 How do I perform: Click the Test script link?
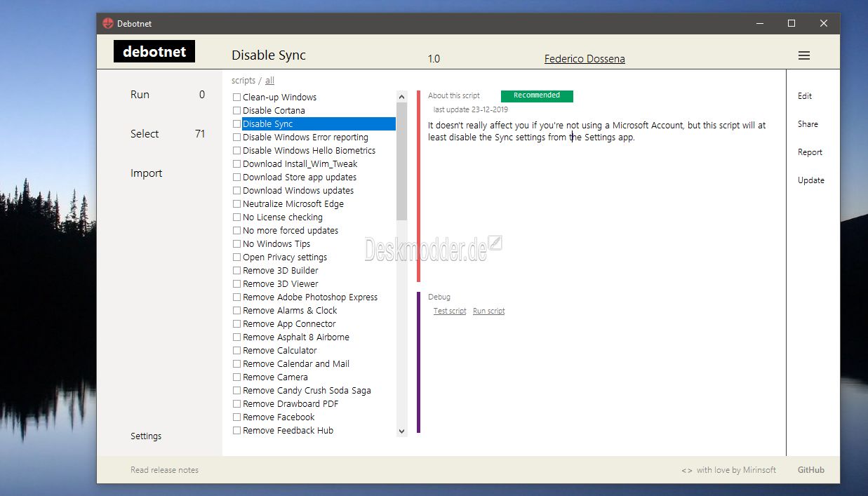click(450, 311)
